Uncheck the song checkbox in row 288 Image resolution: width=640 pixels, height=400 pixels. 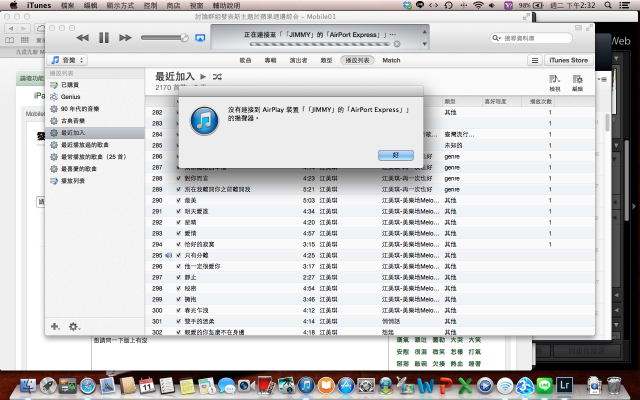tap(178, 178)
